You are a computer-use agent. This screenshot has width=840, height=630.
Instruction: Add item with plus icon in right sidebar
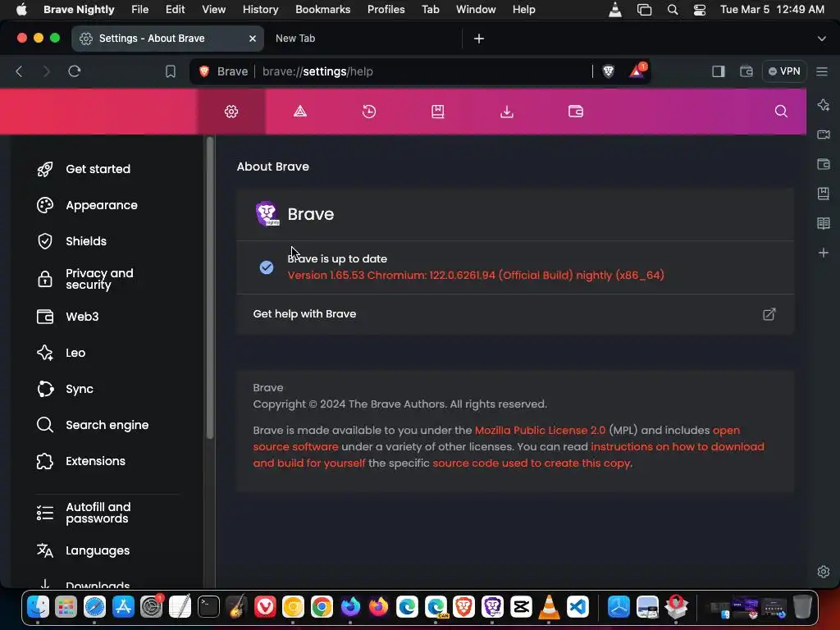coord(824,253)
